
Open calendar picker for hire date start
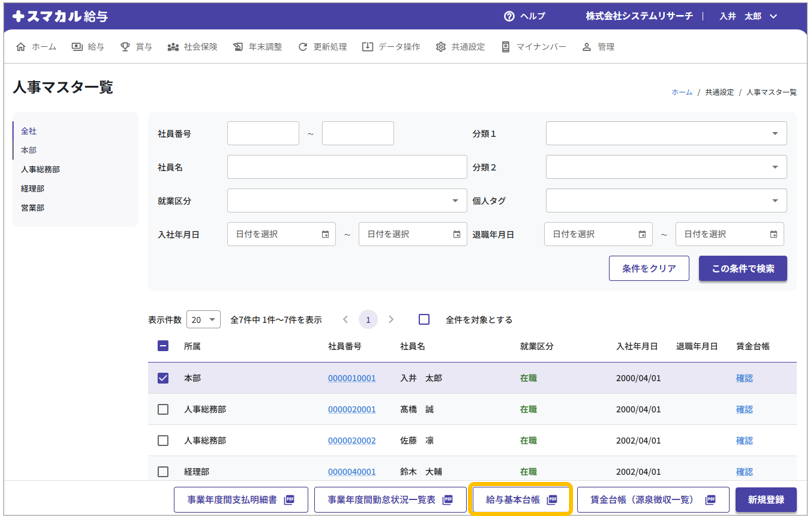(x=325, y=234)
